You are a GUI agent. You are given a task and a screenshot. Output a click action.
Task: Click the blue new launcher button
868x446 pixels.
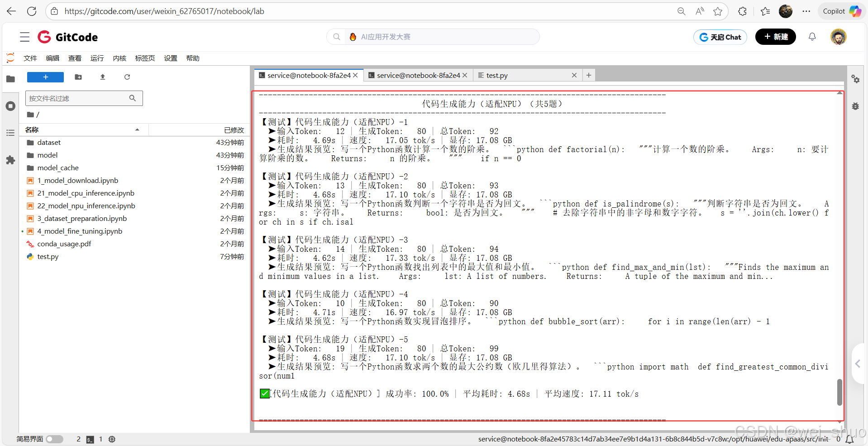click(45, 77)
